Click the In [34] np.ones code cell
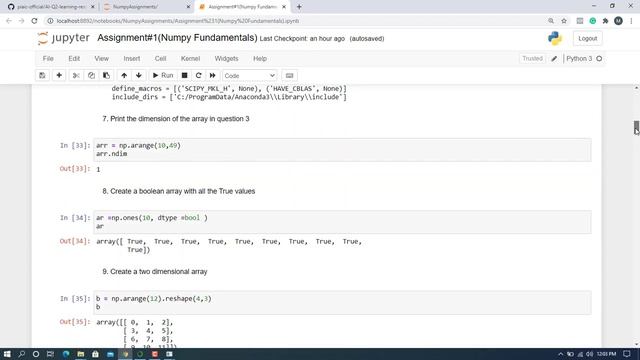This screenshot has width=640, height=360. (342, 222)
